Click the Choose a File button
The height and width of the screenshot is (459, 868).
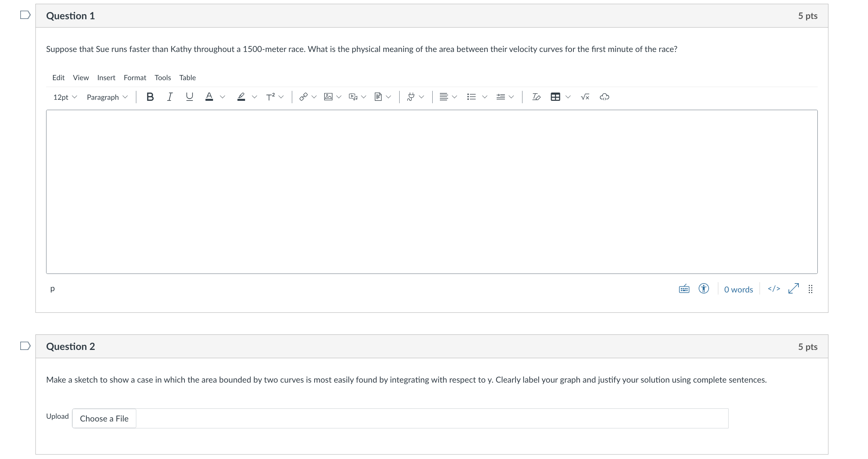104,419
